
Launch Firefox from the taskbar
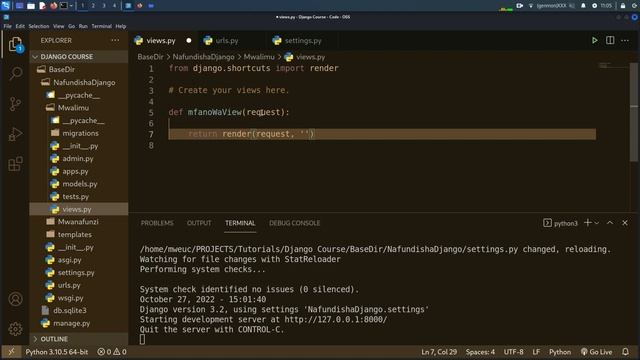click(53, 6)
